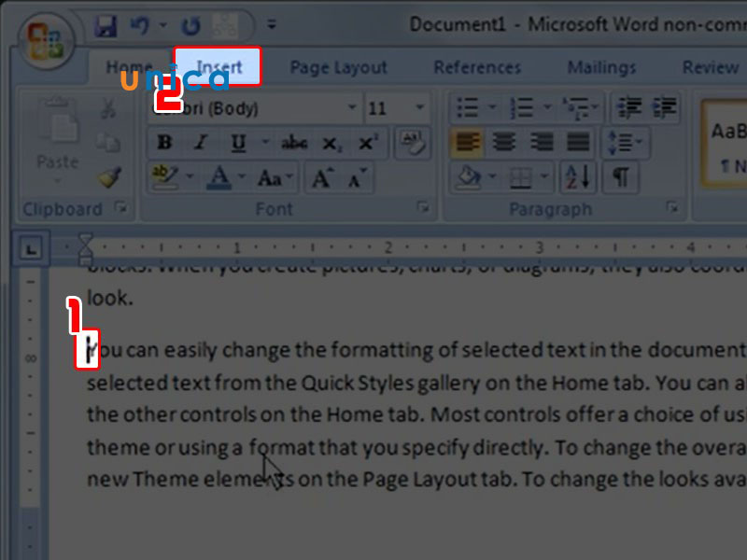Apply bulleted list
The width and height of the screenshot is (747, 560).
click(468, 107)
